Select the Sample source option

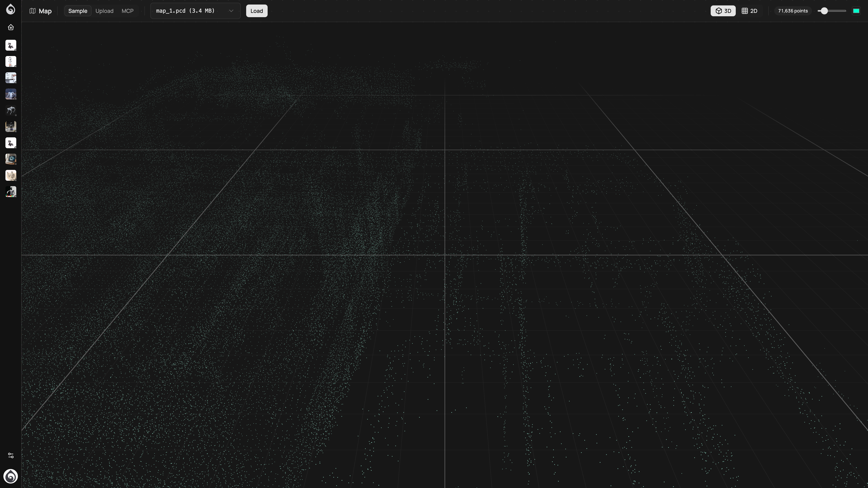[78, 11]
